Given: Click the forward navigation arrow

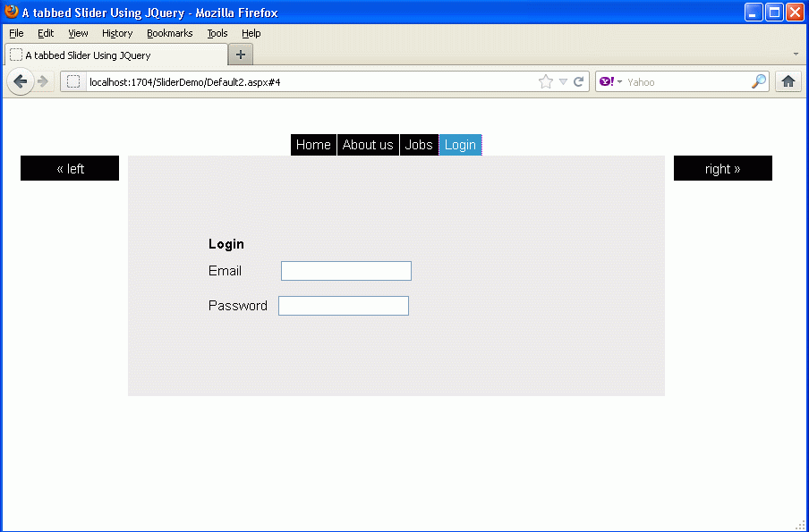Looking at the screenshot, I should [43, 81].
